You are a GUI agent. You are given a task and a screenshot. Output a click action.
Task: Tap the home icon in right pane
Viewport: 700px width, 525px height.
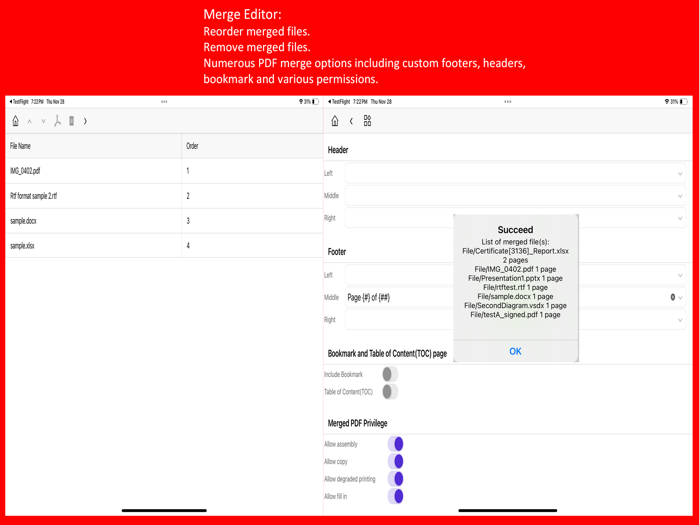[x=335, y=121]
